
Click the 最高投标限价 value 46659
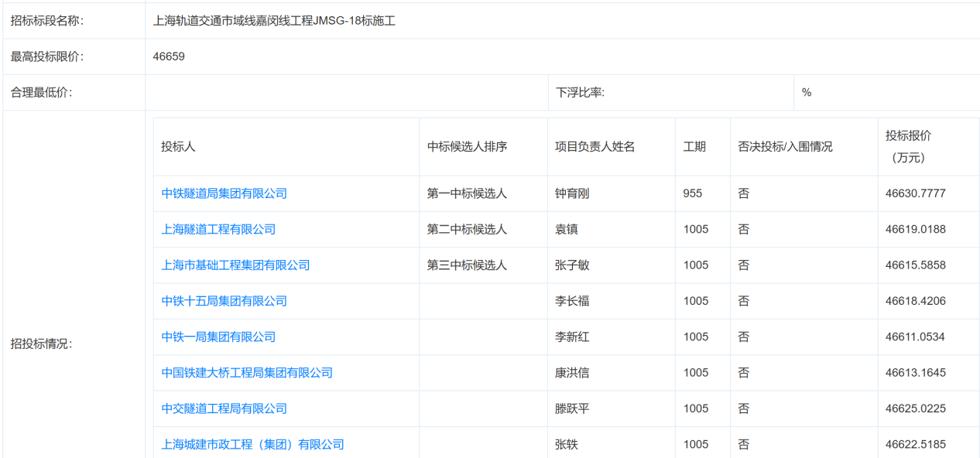coord(169,56)
